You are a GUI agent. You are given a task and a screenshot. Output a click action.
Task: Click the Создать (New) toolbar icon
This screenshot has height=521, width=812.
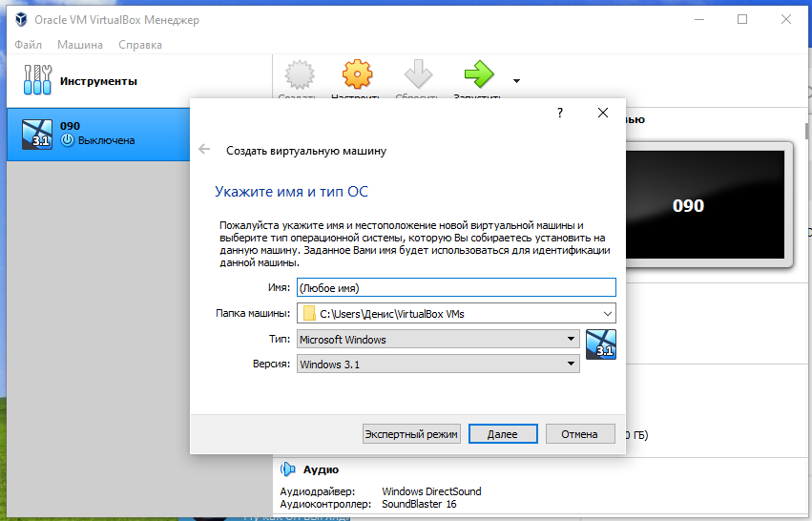point(301,74)
